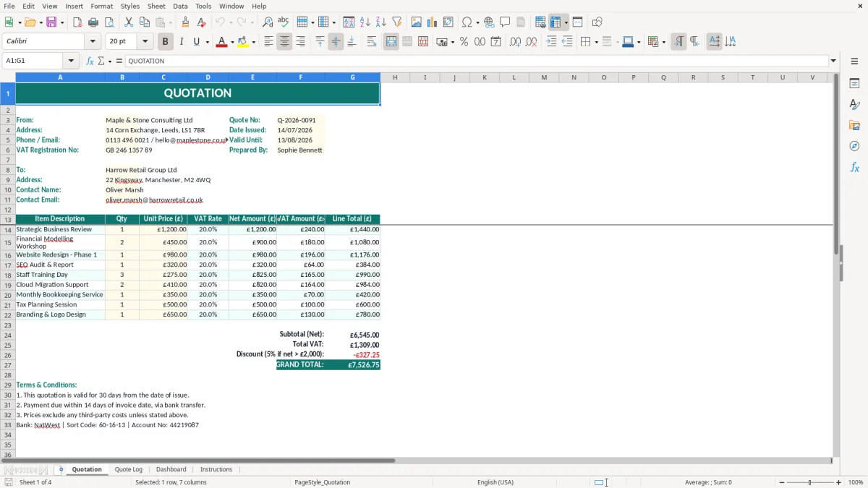The width and height of the screenshot is (868, 488).
Task: Toggle Wrap Text
Action: (x=372, y=42)
